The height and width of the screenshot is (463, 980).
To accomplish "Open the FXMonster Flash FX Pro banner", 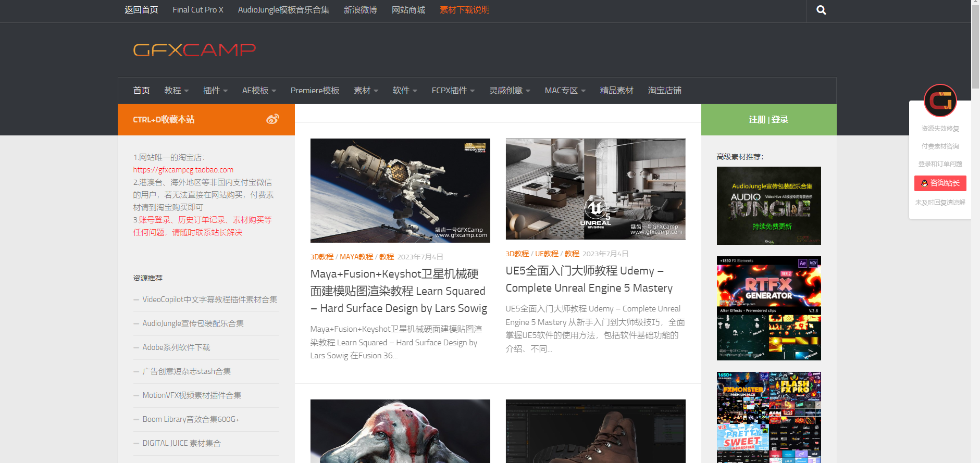I will click(769, 417).
